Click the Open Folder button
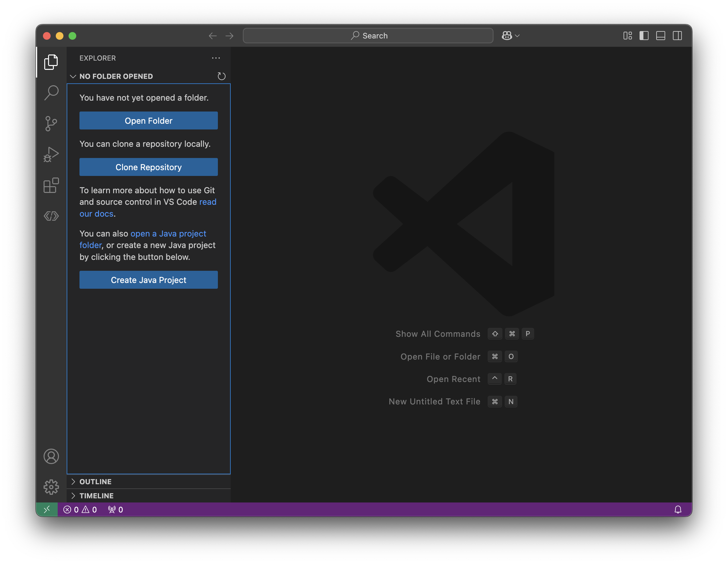The height and width of the screenshot is (564, 728). (x=148, y=121)
